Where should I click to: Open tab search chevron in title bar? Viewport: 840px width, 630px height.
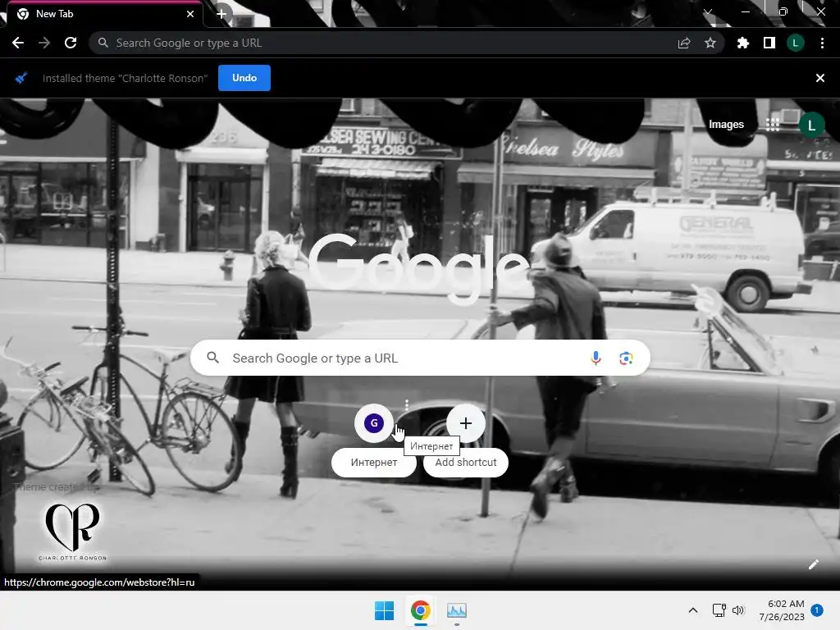708,11
